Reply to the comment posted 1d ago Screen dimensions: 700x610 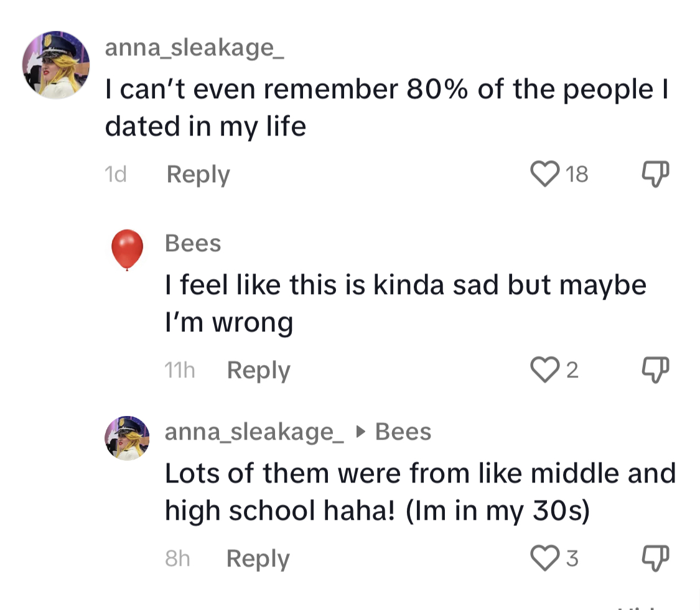pyautogui.click(x=198, y=175)
